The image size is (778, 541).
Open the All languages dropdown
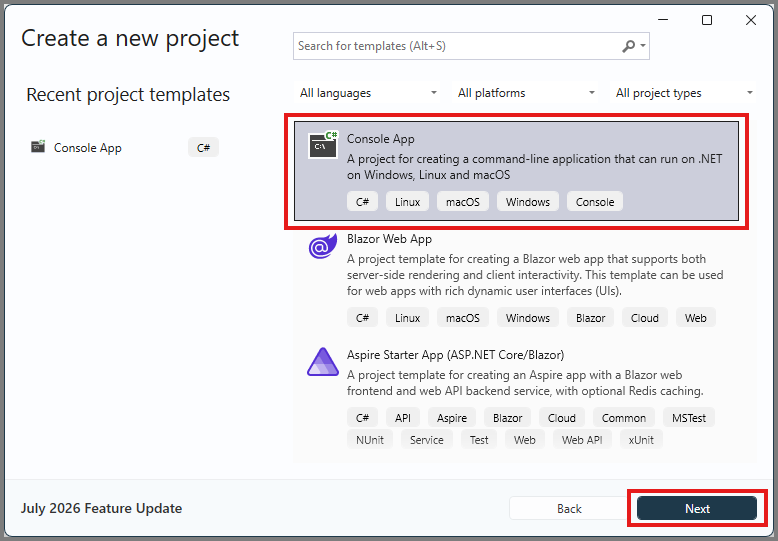[369, 93]
